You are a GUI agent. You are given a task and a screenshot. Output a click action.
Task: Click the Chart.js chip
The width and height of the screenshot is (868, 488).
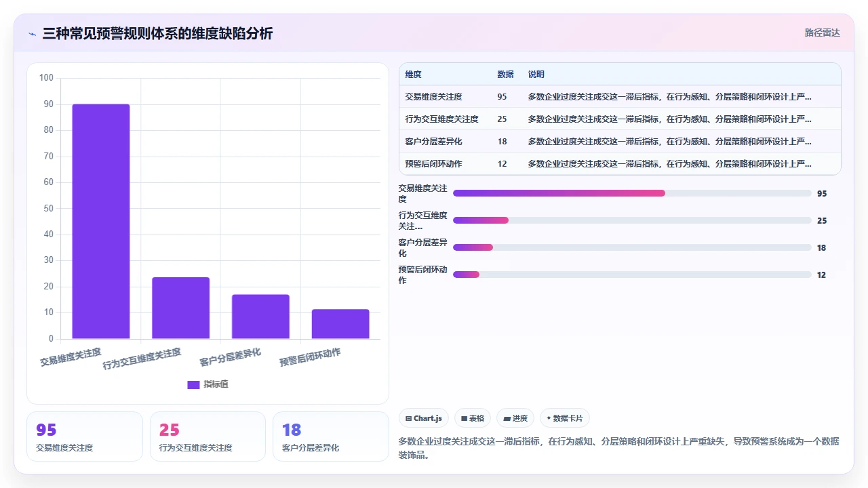[x=424, y=418]
